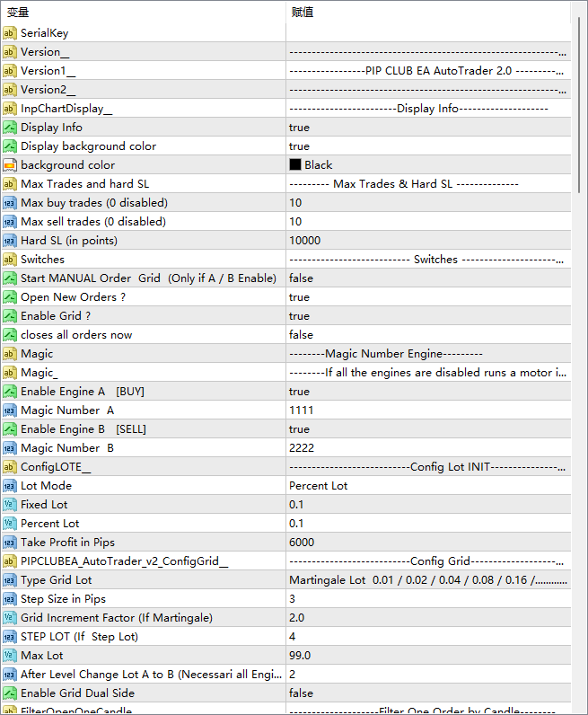This screenshot has width=588, height=715.
Task: Click the Max Lot value field 99.0
Action: [427, 656]
